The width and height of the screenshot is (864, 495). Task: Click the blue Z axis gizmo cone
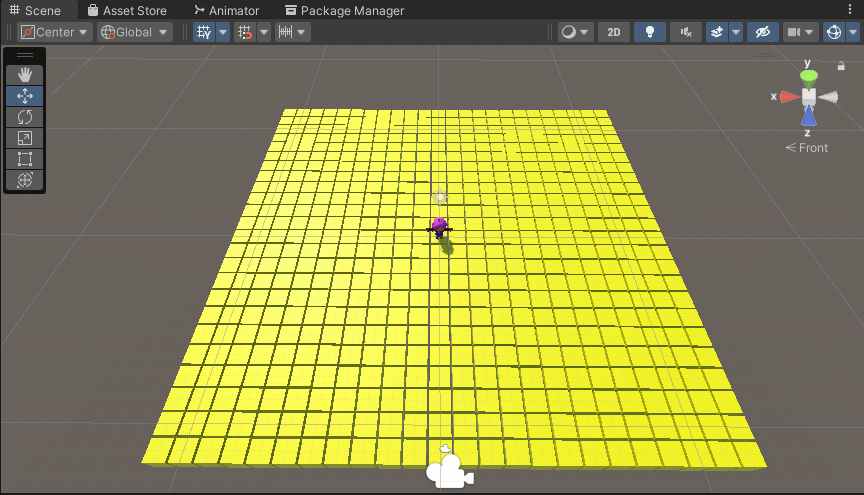808,116
